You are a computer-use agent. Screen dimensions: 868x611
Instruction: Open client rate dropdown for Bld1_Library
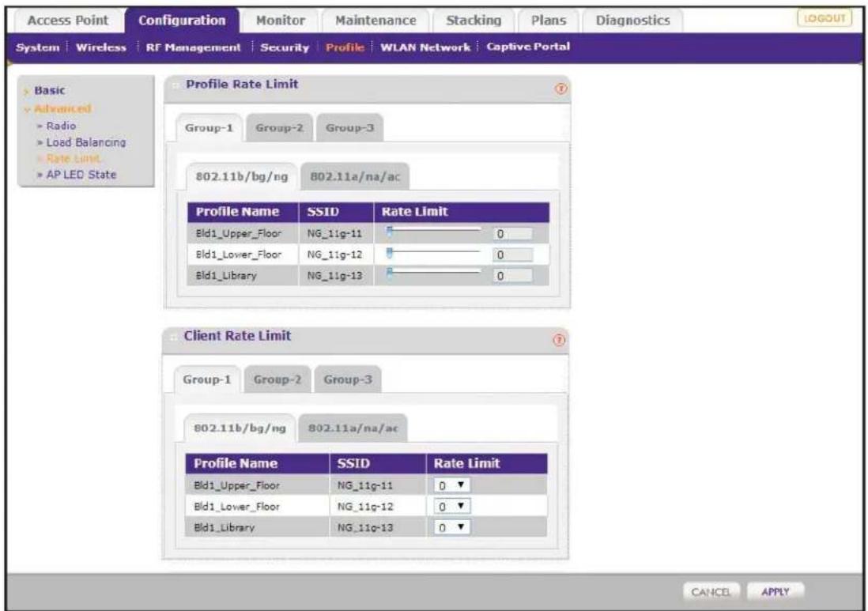[451, 527]
